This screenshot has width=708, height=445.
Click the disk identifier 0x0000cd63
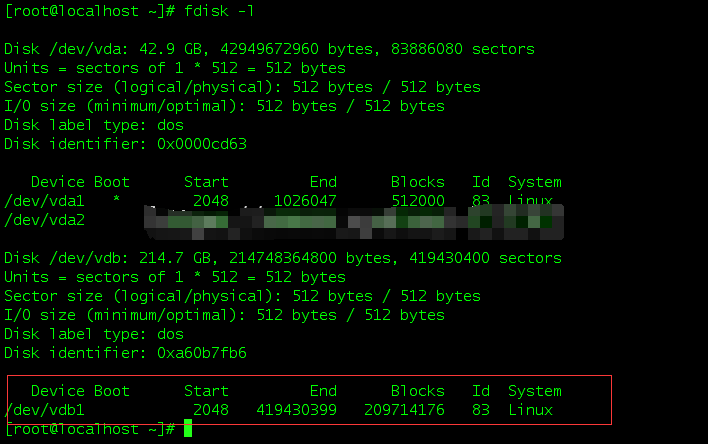pos(202,144)
